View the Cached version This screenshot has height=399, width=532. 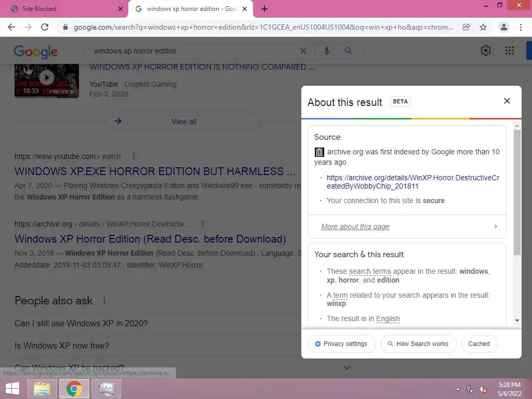pyautogui.click(x=479, y=344)
